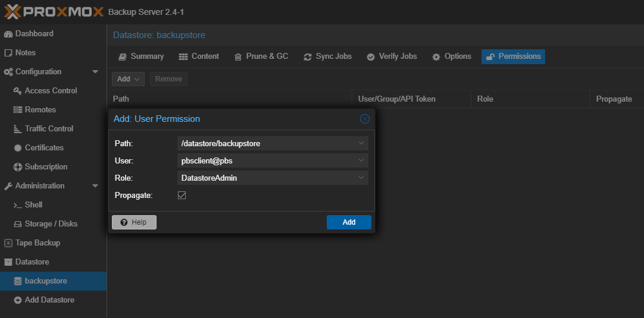This screenshot has width=644, height=318.
Task: Click the Access Control key icon
Action: (18, 91)
